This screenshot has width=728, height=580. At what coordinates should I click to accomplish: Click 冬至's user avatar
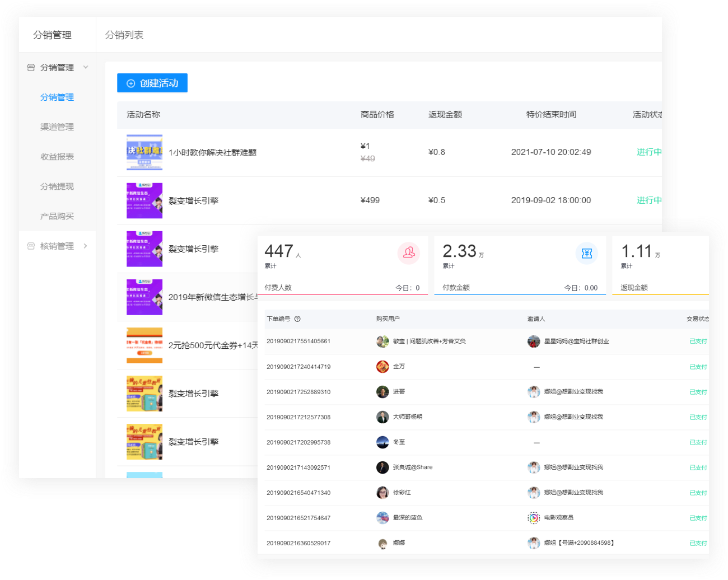[x=382, y=442]
